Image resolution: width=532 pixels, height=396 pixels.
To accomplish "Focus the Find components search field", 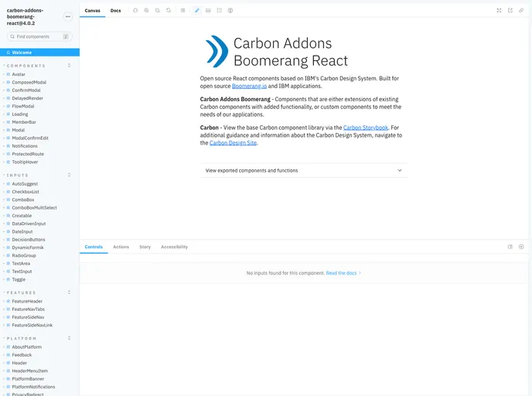I will [x=39, y=36].
